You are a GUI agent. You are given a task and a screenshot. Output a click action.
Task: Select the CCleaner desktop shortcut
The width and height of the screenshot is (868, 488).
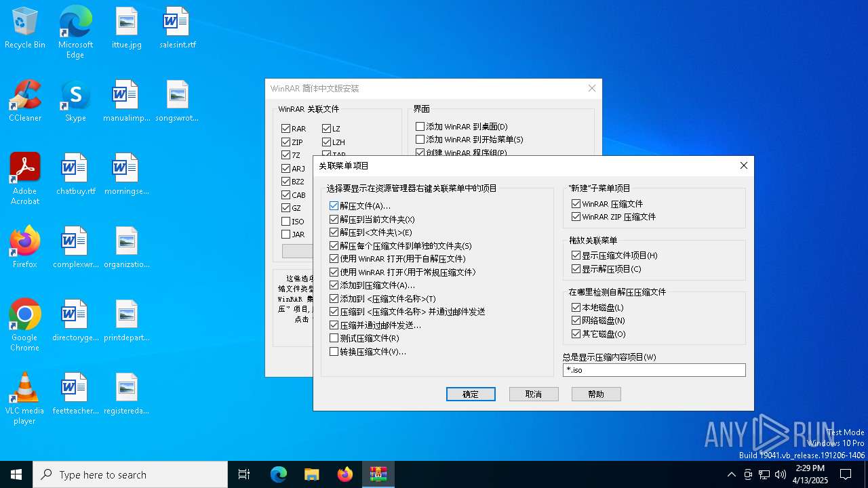tap(25, 102)
